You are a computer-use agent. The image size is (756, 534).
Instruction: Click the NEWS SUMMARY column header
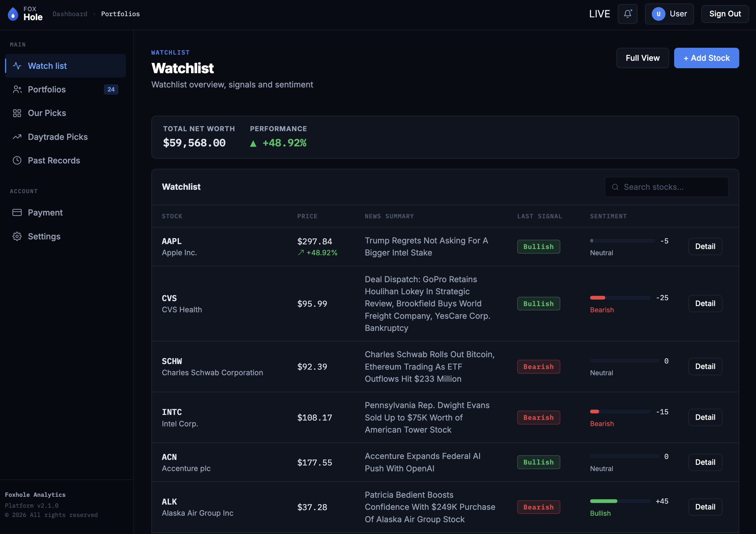tap(389, 216)
